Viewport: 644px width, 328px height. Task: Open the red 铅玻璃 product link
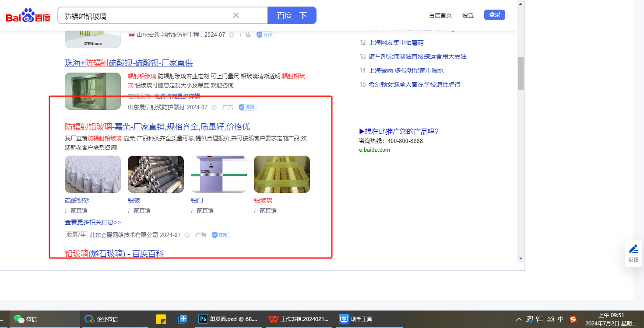[263, 200]
